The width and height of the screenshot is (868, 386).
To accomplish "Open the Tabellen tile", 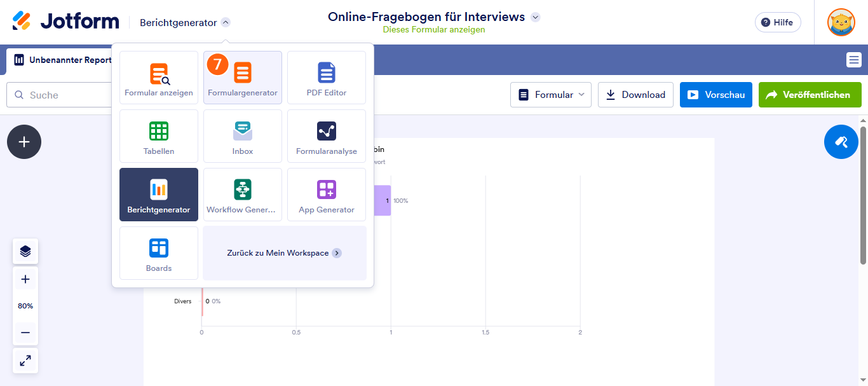I will pos(159,136).
